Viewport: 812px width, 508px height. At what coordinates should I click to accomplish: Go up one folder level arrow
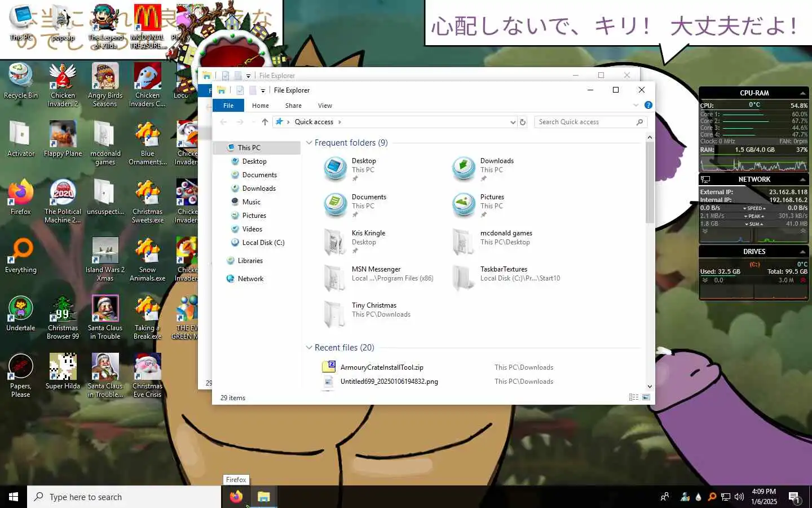pos(264,122)
